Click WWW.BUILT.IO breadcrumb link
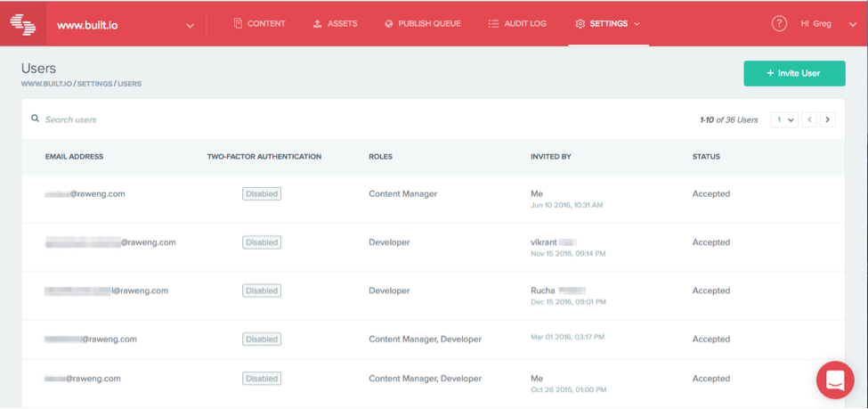This screenshot has width=868, height=409. click(x=46, y=85)
